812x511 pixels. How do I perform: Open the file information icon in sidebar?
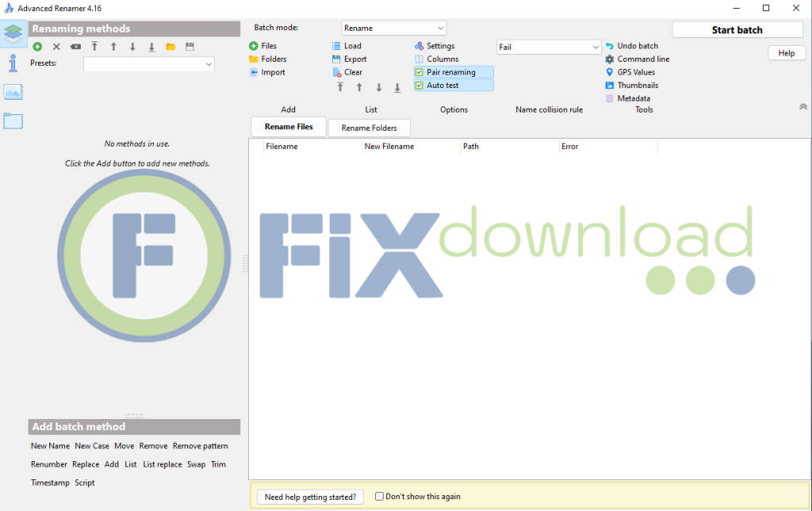[x=13, y=63]
